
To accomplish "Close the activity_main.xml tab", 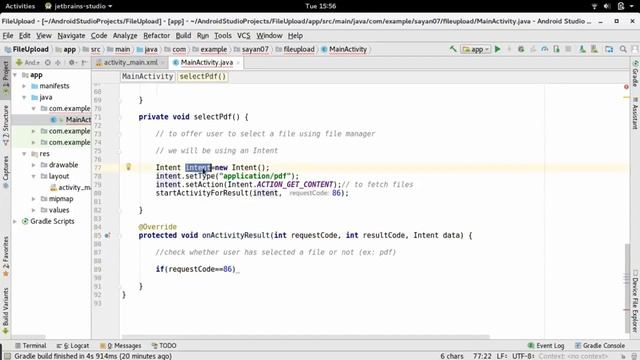I will point(162,62).
